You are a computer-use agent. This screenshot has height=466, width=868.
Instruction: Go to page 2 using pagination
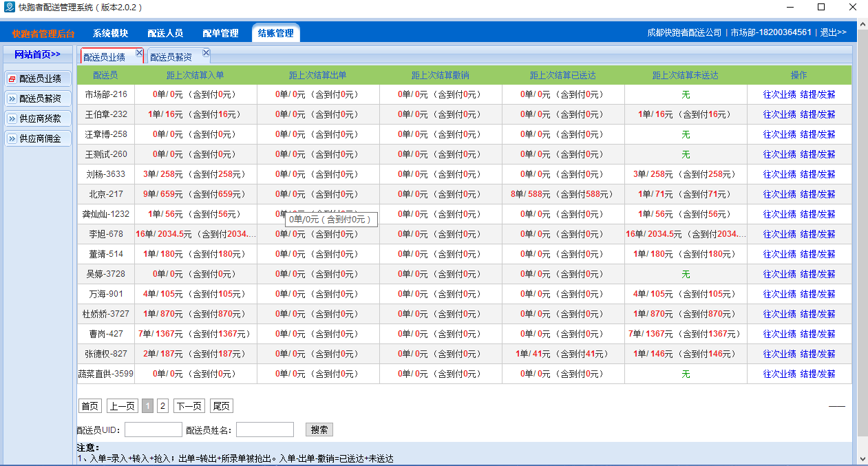tap(163, 405)
